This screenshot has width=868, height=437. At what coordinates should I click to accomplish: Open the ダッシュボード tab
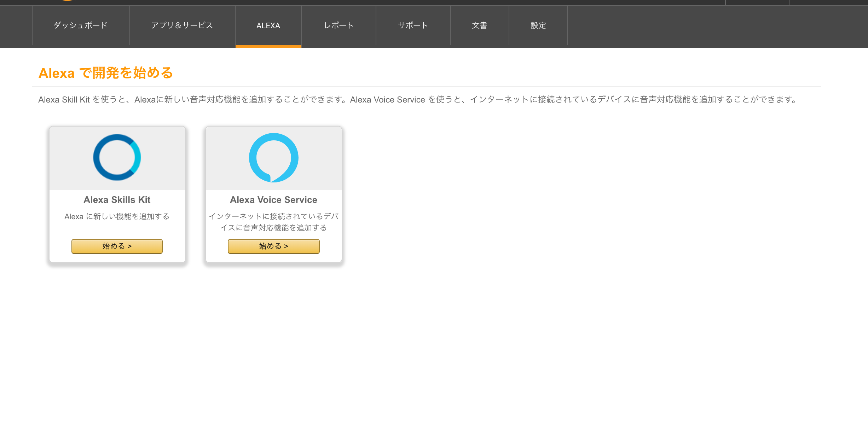tap(81, 25)
